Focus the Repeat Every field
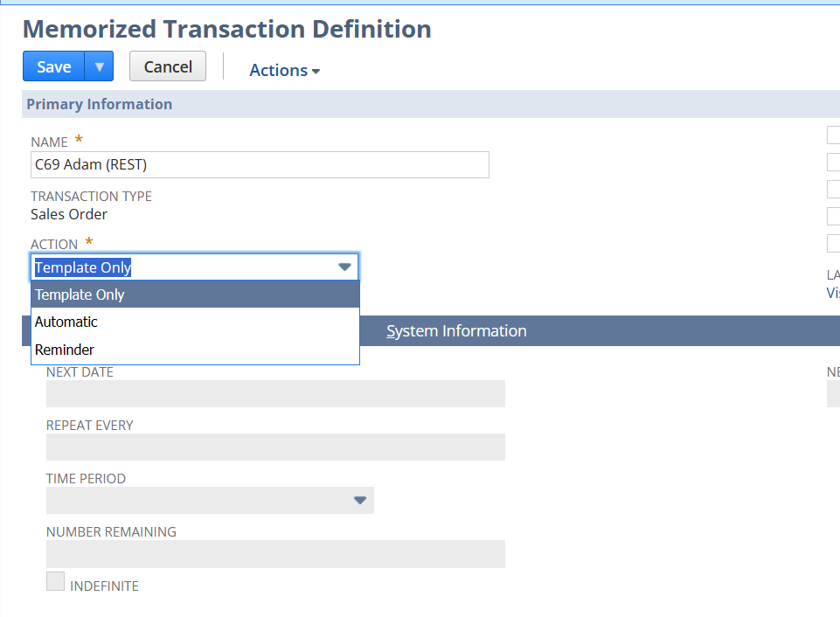The image size is (840, 617). 275,447
